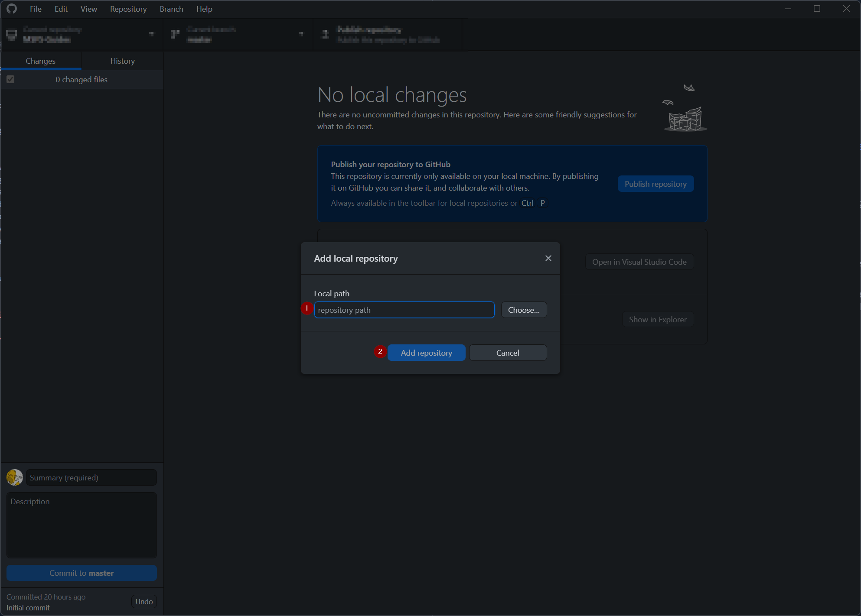The height and width of the screenshot is (616, 861).
Task: Undo the Initial commit
Action: pos(144,601)
